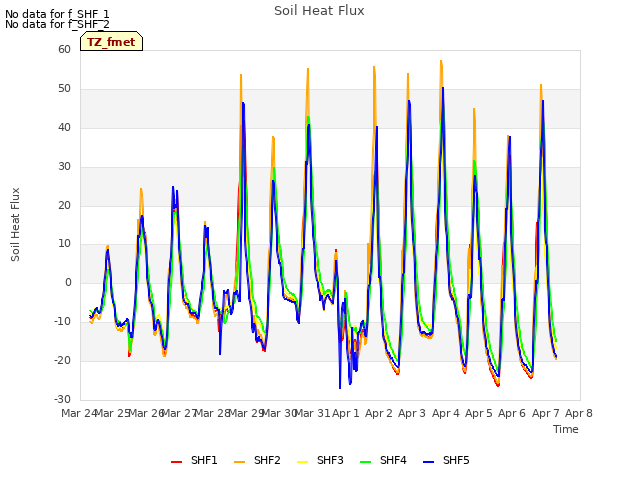The width and height of the screenshot is (640, 480).
Task: Click the Apr 6 x-axis date label
Action: click(x=512, y=413)
